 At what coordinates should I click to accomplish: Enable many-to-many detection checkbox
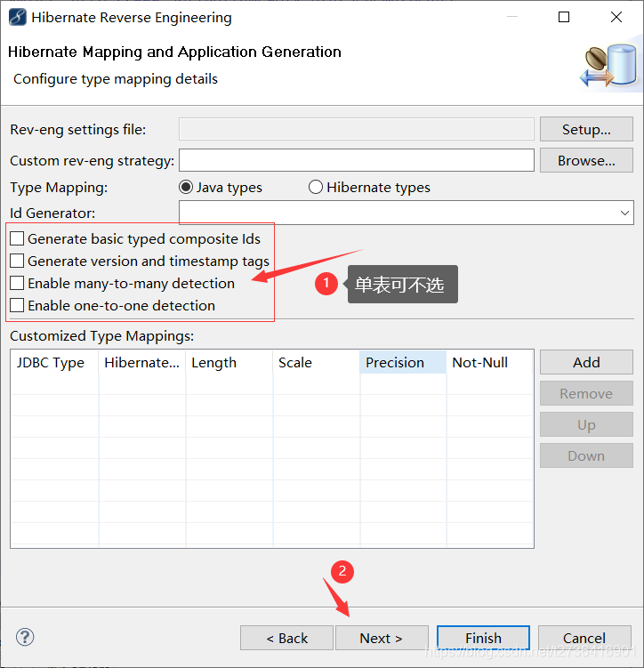click(x=17, y=283)
